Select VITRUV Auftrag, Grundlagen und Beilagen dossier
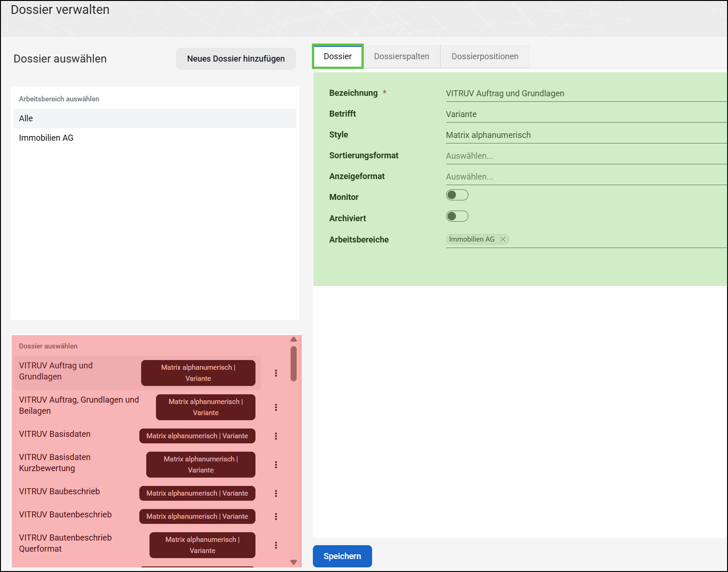This screenshot has width=728, height=572. 137,407
